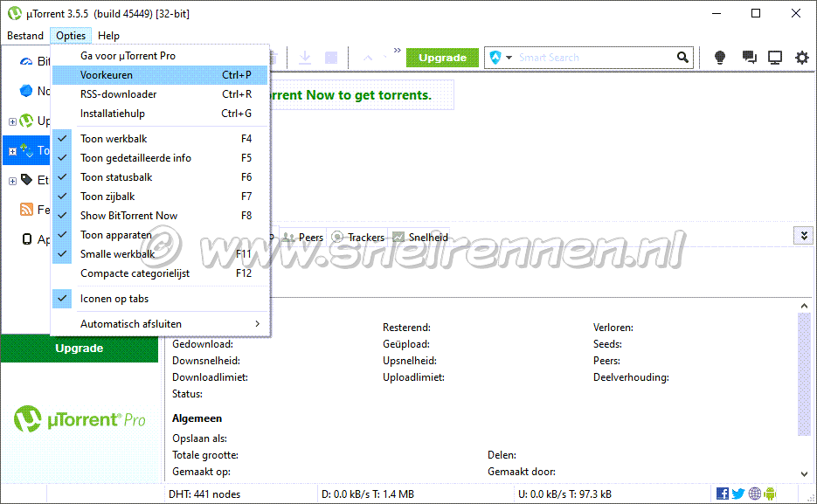Expand Automatisch afsluiten submenu
This screenshot has width=817, height=504.
point(160,324)
